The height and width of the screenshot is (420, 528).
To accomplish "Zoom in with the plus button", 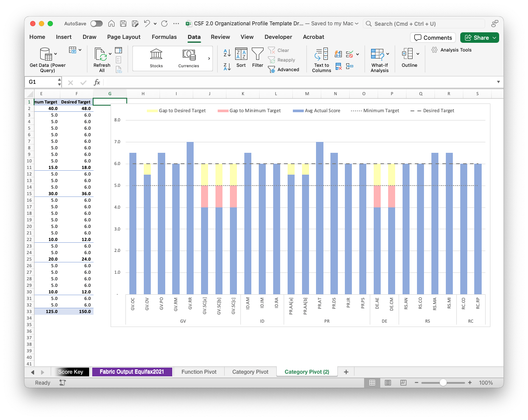I will pos(470,382).
